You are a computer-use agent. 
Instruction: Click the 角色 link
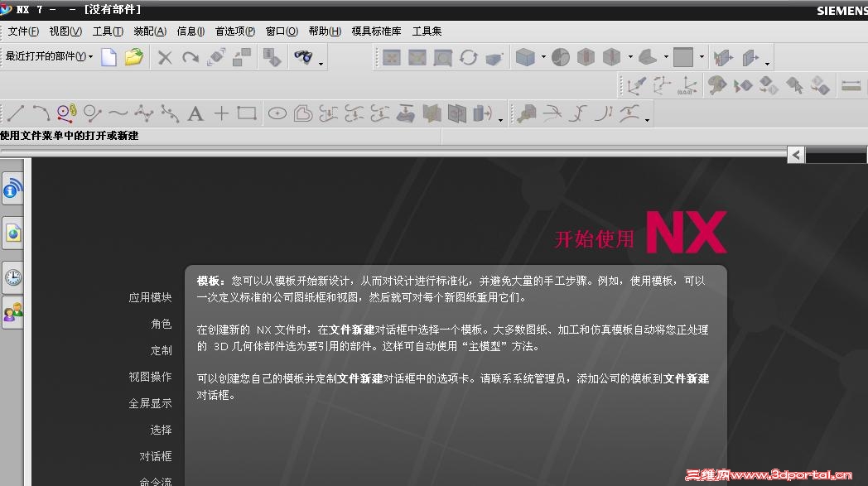[x=161, y=324]
